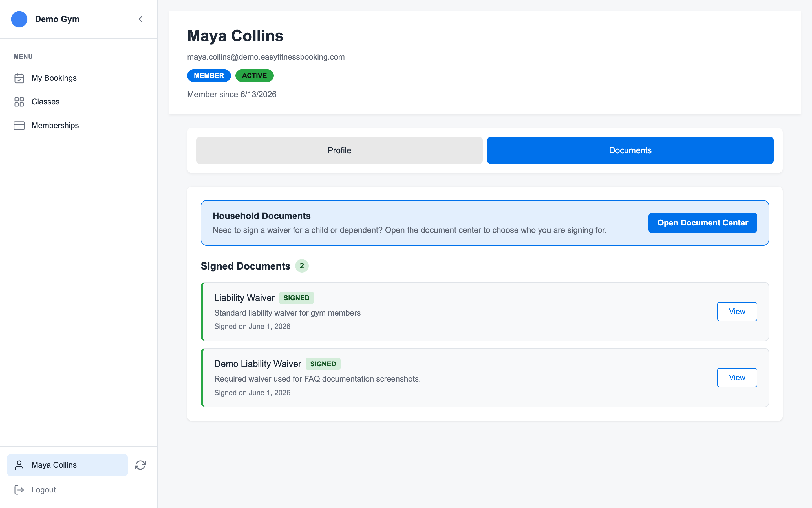Click the ACTIVE status badge

(x=254, y=76)
